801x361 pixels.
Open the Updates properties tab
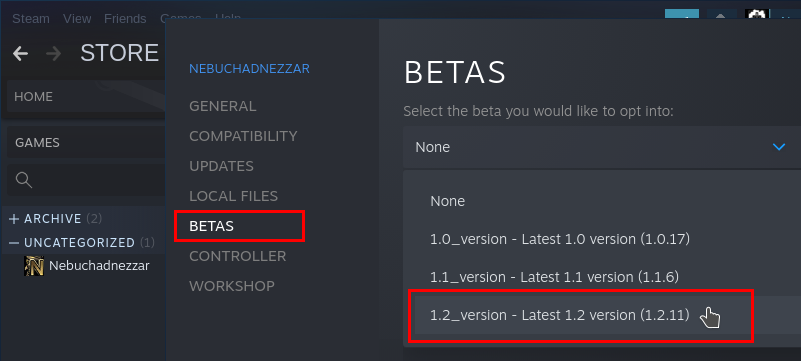[221, 166]
